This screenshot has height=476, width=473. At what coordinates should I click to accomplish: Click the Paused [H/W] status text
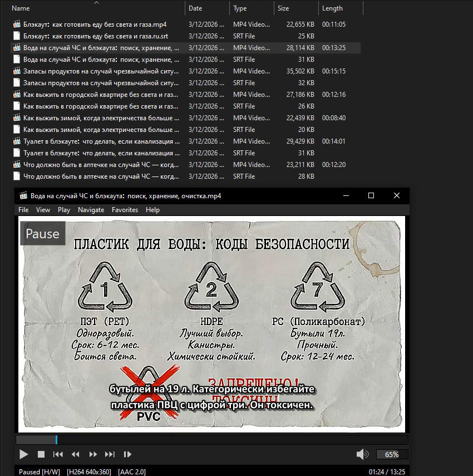coord(40,472)
